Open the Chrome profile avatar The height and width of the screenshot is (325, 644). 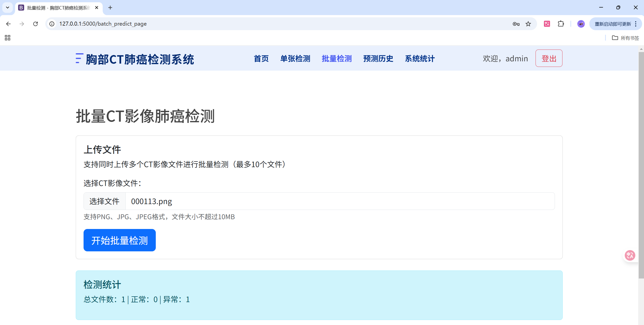click(x=581, y=24)
